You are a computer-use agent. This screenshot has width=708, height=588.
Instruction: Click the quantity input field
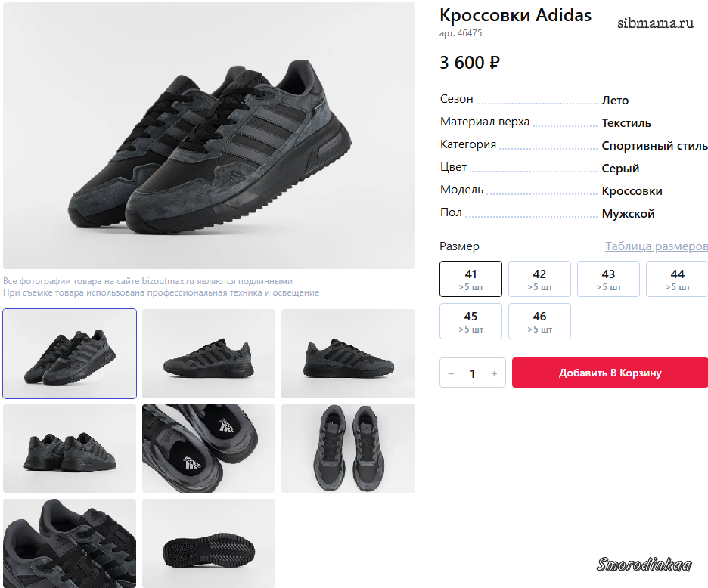(473, 373)
